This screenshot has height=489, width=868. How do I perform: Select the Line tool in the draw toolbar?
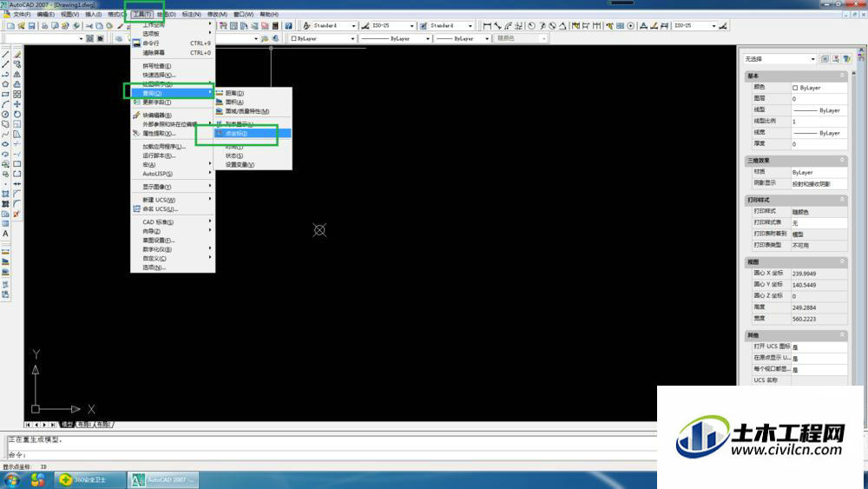coord(5,54)
